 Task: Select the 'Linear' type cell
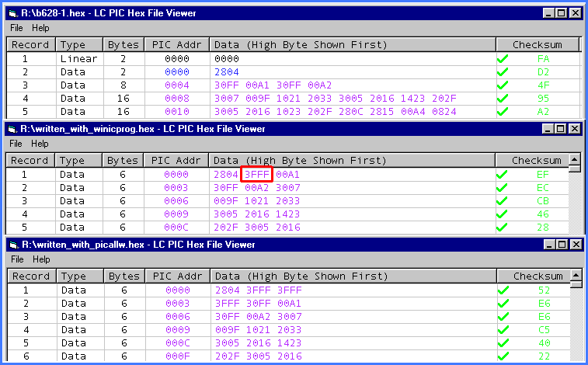click(x=78, y=59)
